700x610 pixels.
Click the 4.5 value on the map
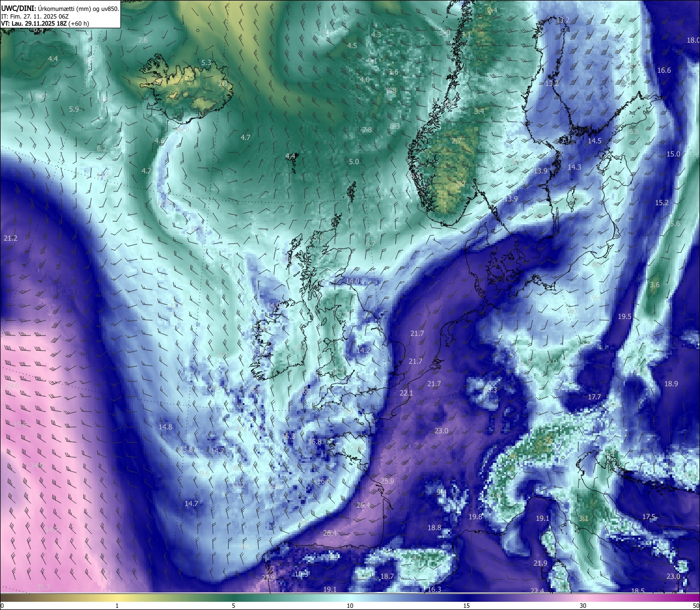coord(352,45)
